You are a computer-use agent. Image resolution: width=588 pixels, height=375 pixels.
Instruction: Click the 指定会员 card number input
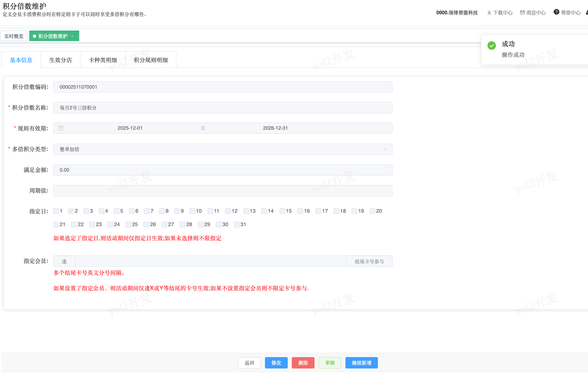click(x=210, y=261)
